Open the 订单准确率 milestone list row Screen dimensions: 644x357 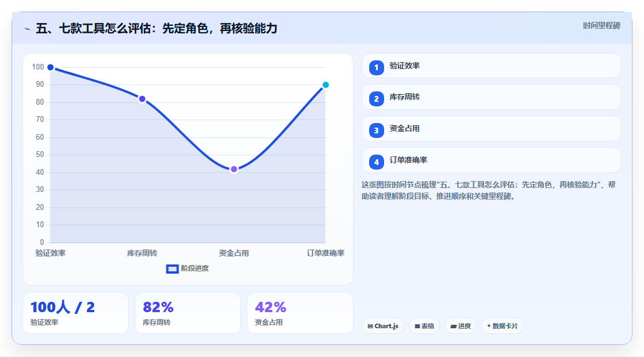[x=491, y=160]
